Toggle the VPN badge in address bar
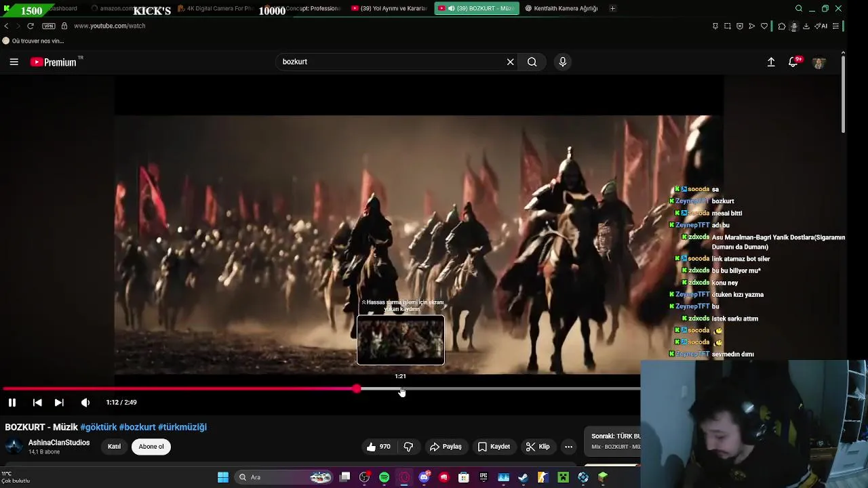Viewport: 868px width, 488px height. (49, 26)
